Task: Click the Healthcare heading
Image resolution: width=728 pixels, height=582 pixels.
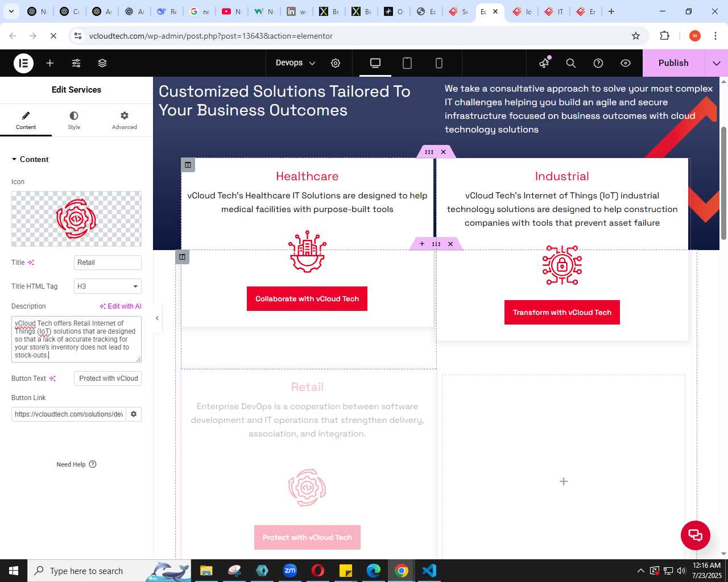Action: click(x=307, y=176)
